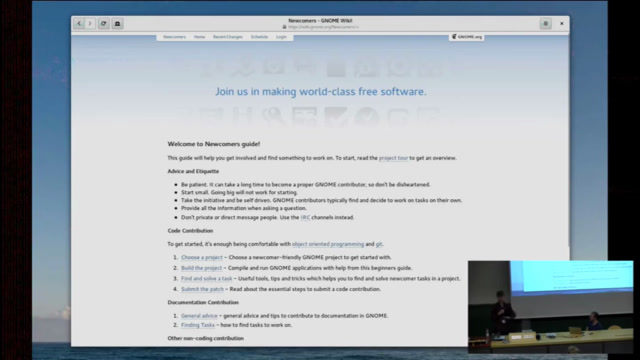Reload the Newcomers wiki page
The width and height of the screenshot is (640, 360).
click(104, 24)
